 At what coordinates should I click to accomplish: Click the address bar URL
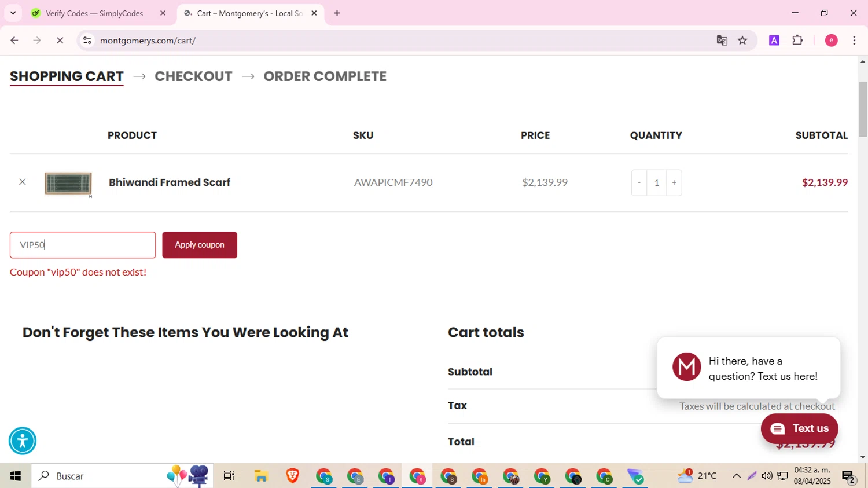148,41
